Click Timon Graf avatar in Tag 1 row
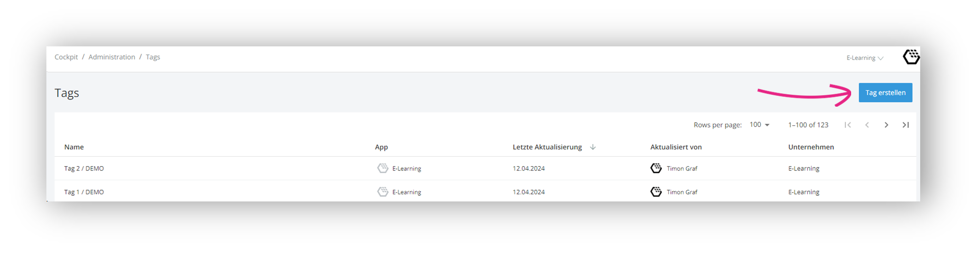This screenshot has height=254, width=980. (x=656, y=192)
